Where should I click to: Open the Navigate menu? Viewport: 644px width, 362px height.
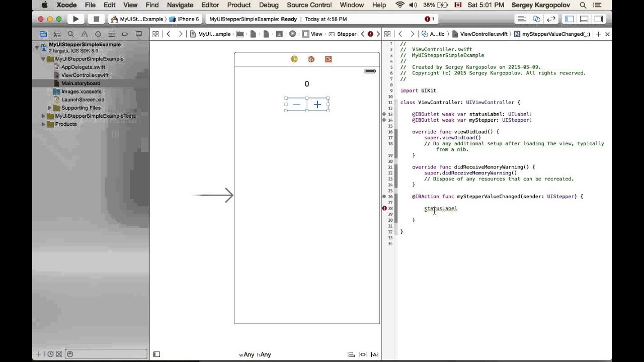(x=180, y=5)
